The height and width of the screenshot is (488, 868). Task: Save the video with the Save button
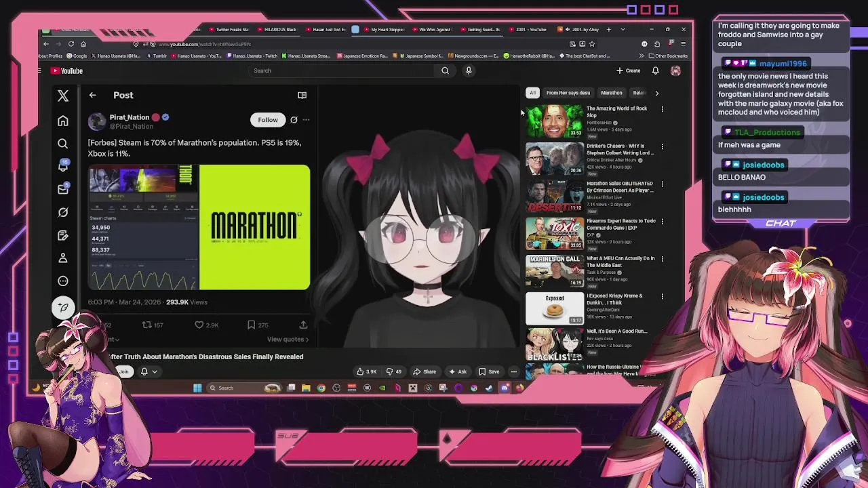[x=489, y=371]
